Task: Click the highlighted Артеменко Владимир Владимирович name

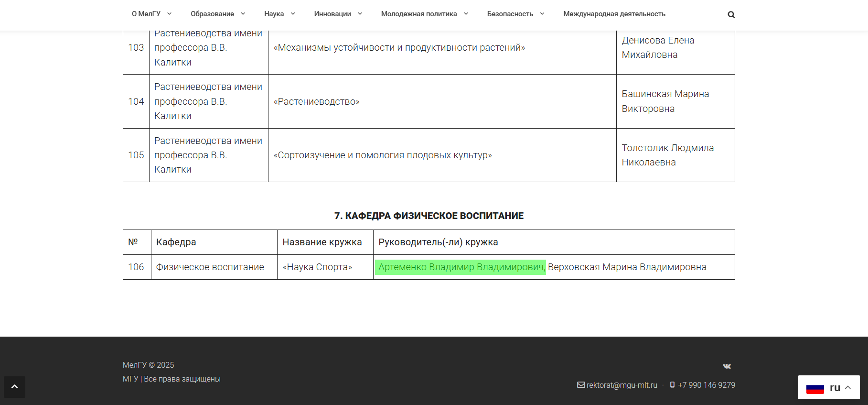Action: pos(461,267)
